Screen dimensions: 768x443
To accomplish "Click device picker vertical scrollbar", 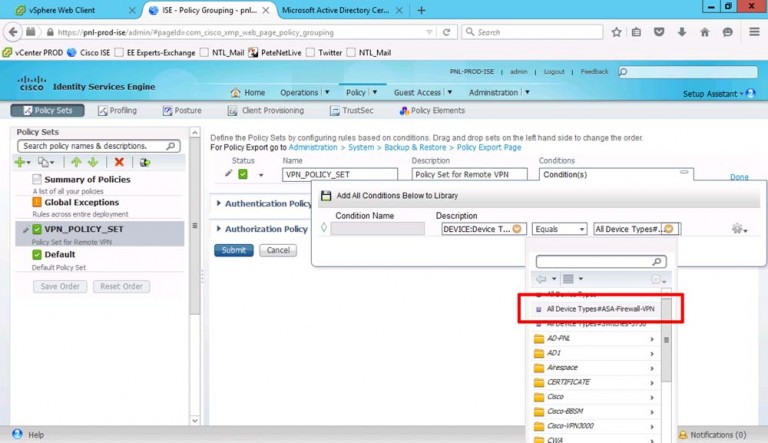I will click(666, 340).
